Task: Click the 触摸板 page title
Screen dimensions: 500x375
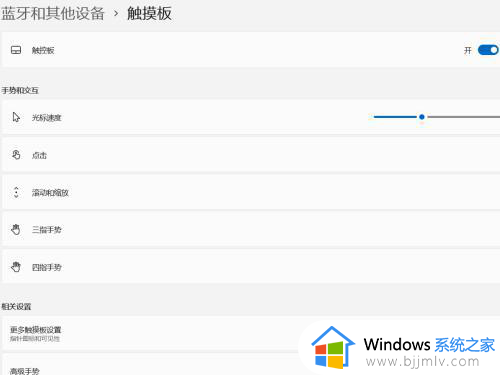Action: point(149,14)
